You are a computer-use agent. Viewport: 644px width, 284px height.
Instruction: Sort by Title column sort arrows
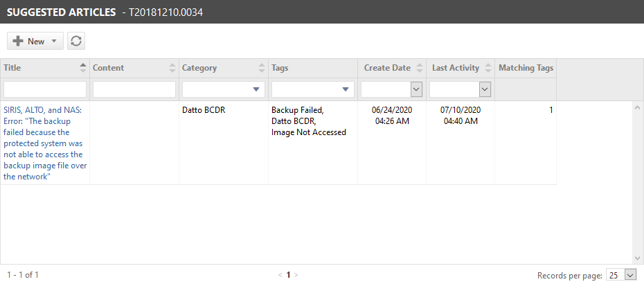pos(83,68)
